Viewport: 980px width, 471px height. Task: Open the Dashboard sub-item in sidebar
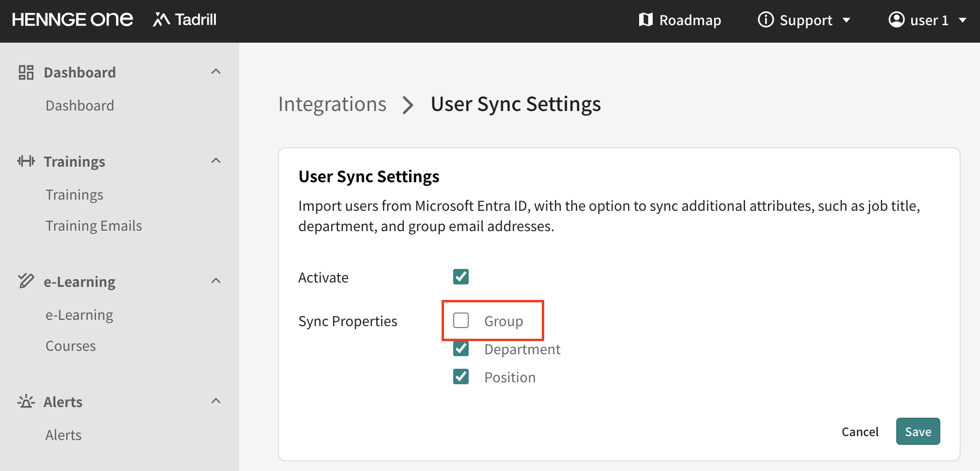[x=80, y=105]
